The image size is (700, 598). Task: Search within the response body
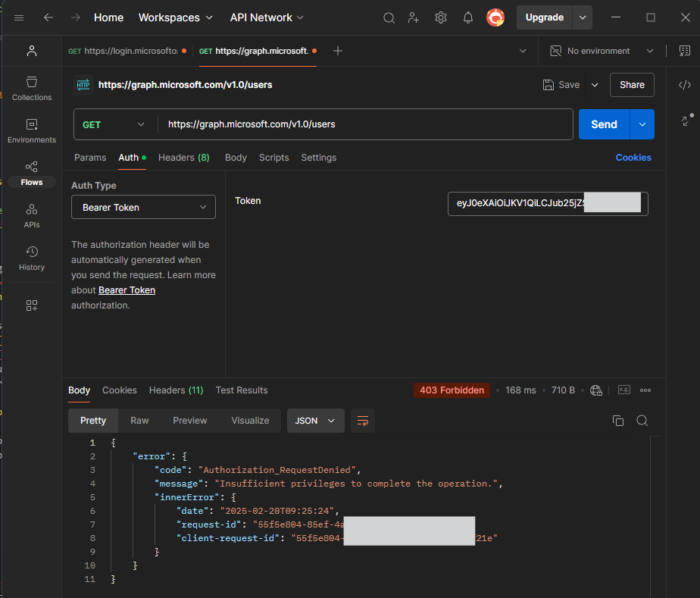(x=642, y=421)
